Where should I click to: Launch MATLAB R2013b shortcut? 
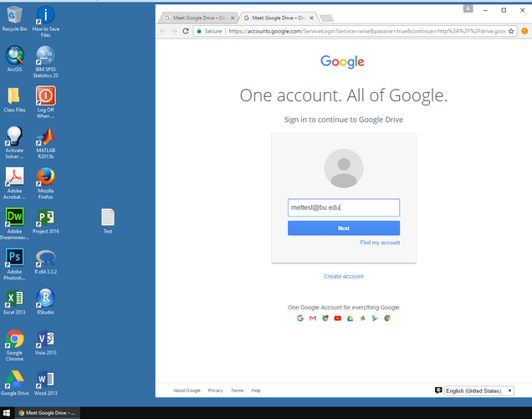(45, 142)
